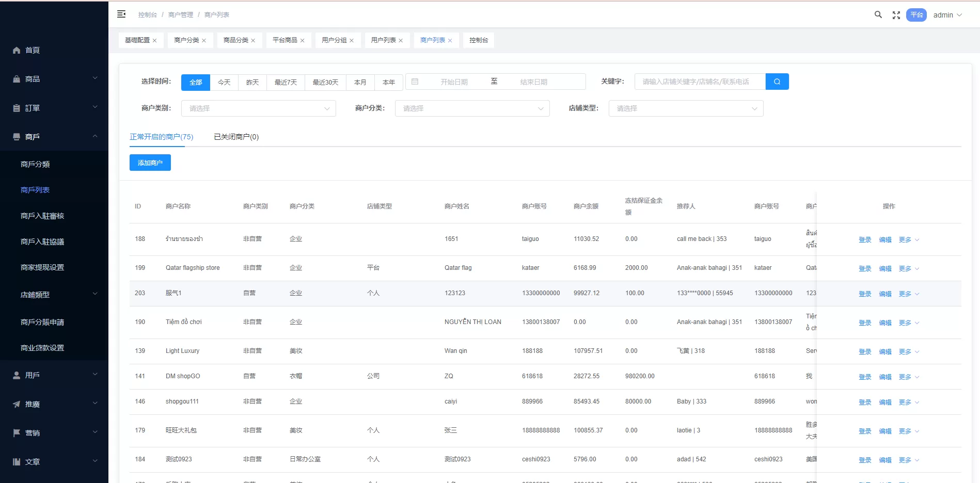980x483 pixels.
Task: Switch to the 用户列表 page tab
Action: click(383, 40)
